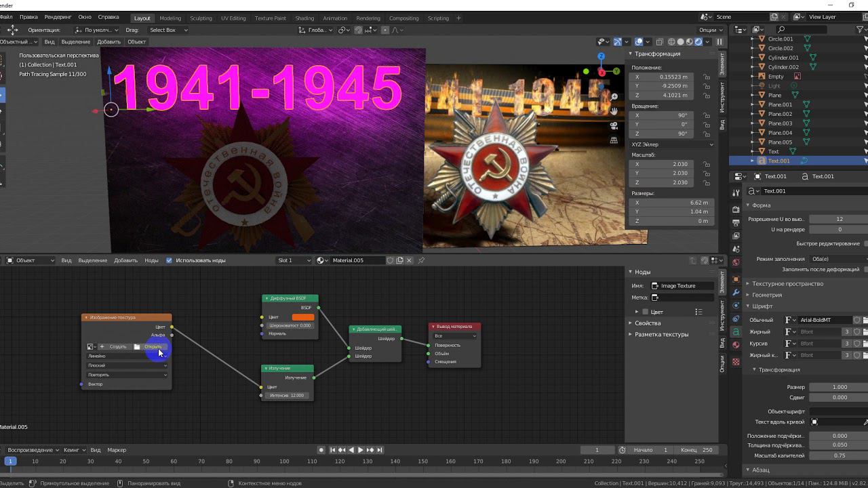The image size is (868, 488).
Task: Click the orange Цвет swatch on Diffuse BSDF
Action: pos(303,317)
